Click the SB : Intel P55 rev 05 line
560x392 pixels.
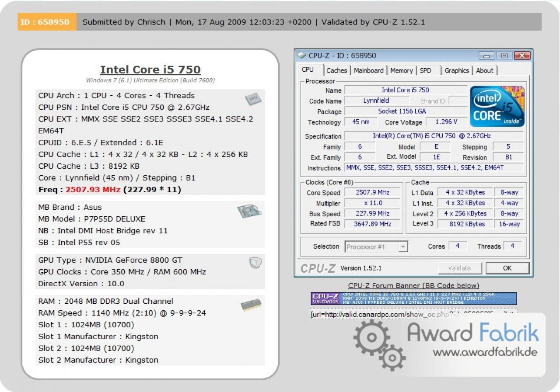pyautogui.click(x=79, y=243)
